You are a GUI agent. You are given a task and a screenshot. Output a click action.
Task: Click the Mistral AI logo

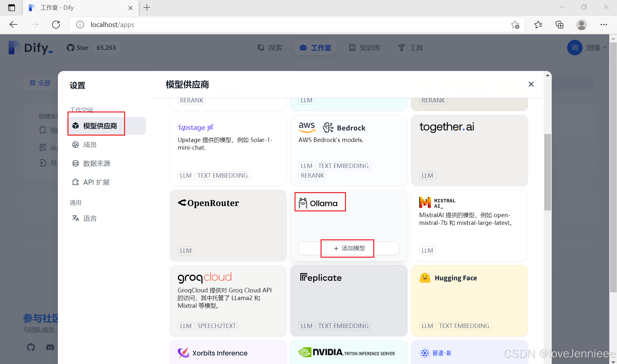[437, 203]
